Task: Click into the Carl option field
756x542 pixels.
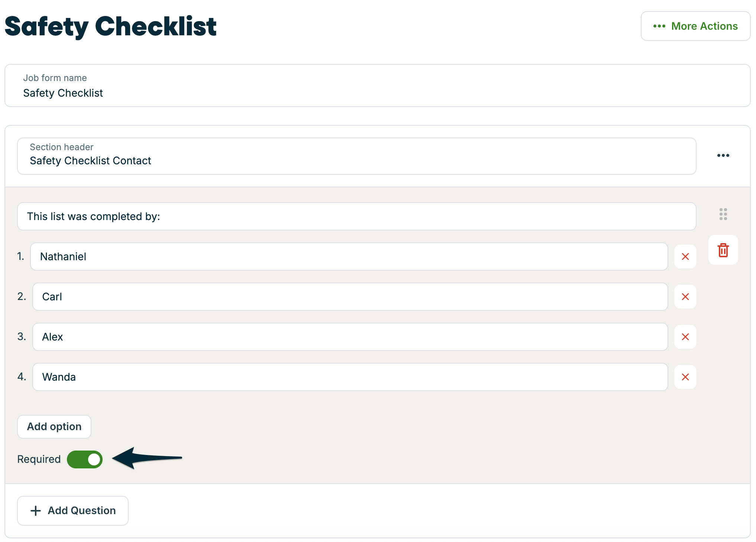Action: (x=350, y=297)
